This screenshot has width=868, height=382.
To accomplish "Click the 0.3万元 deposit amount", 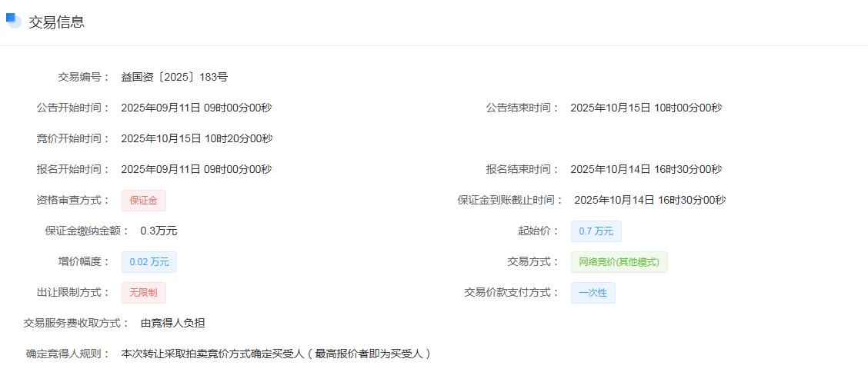I will [159, 231].
